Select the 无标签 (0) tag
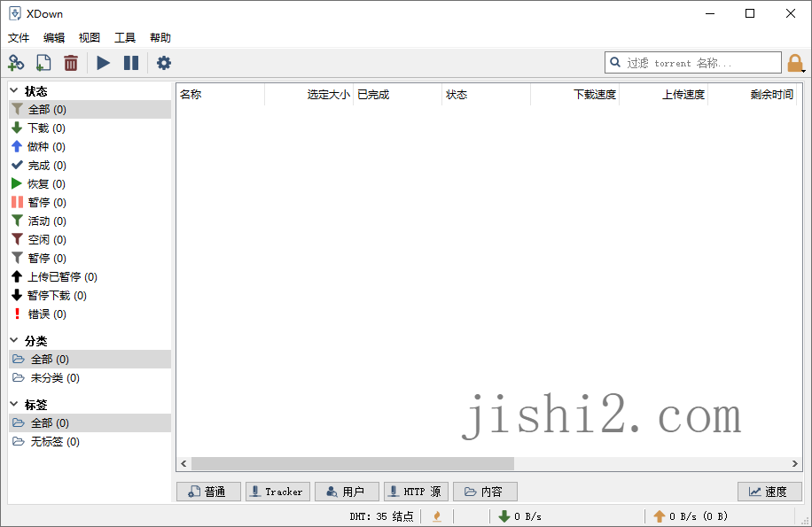Screen dimensions: 812x527 (90, 441)
